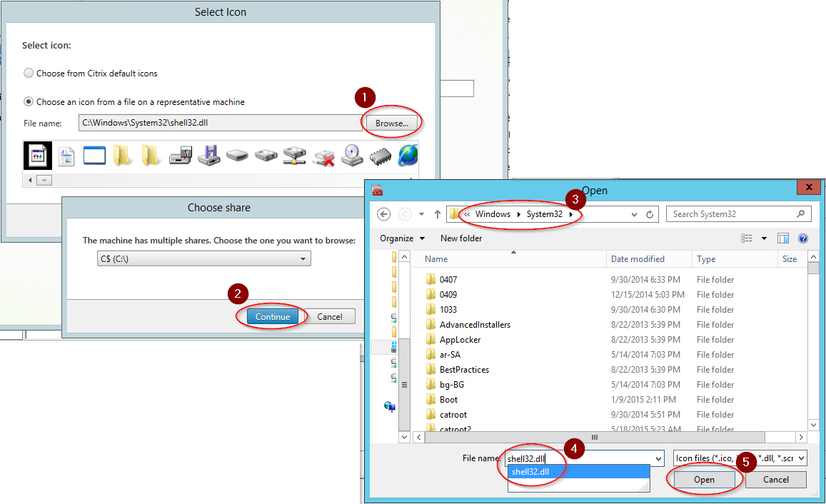Image resolution: width=826 pixels, height=504 pixels.
Task: Close the Open dialog window
Action: [809, 187]
